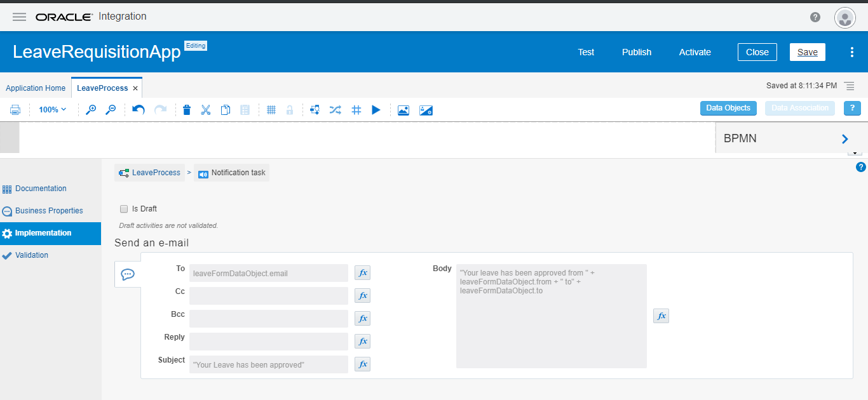
Task: Click the speech bubble email tab icon
Action: [128, 274]
